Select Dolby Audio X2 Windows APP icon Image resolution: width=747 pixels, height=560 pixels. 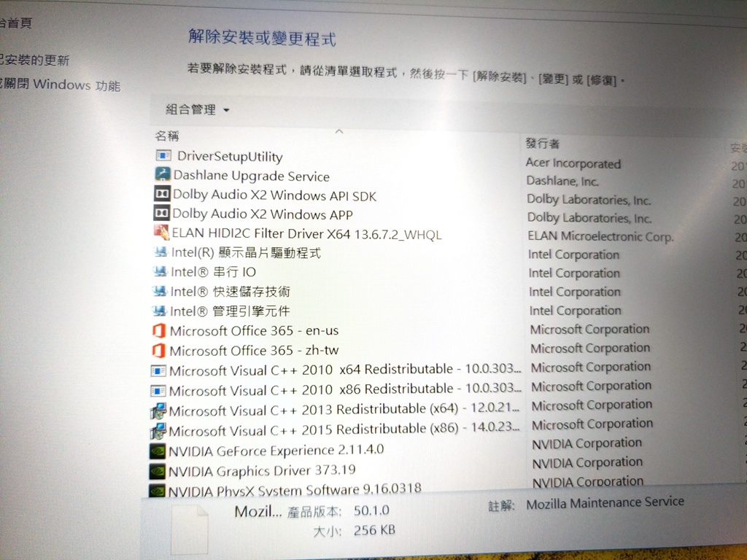(x=161, y=212)
